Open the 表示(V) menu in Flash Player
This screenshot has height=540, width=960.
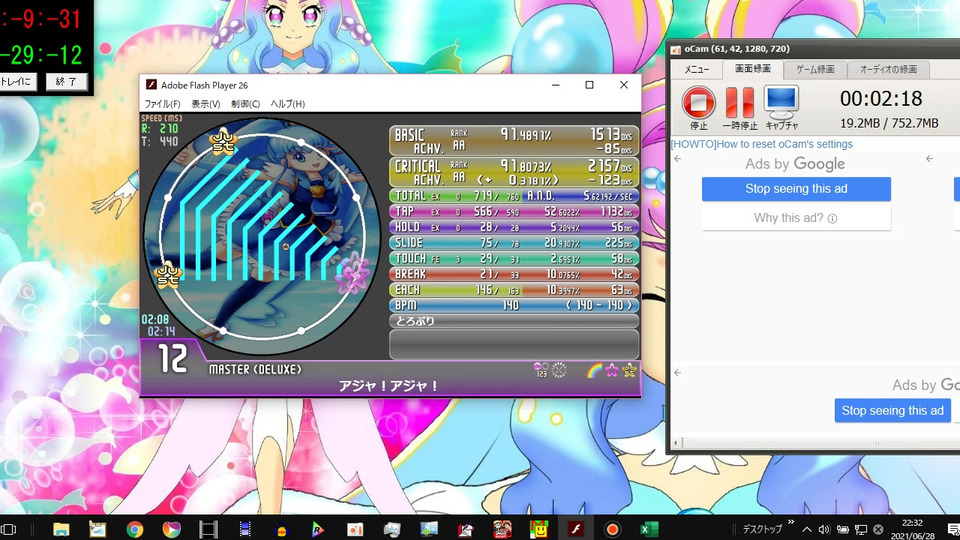coord(206,103)
